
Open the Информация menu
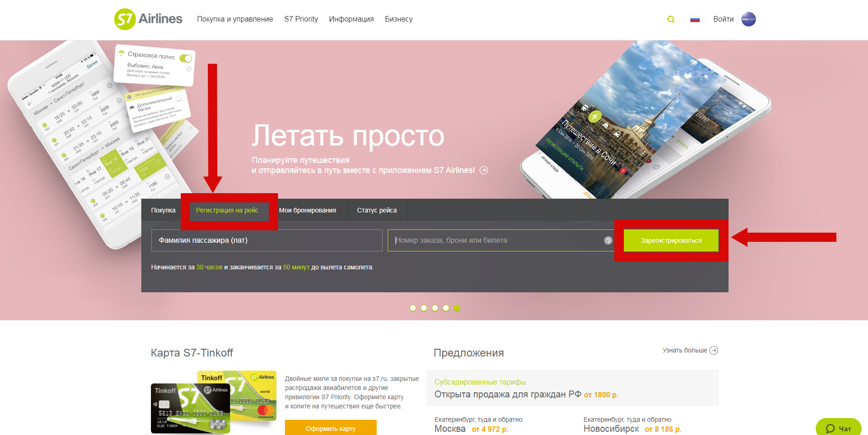coord(351,19)
